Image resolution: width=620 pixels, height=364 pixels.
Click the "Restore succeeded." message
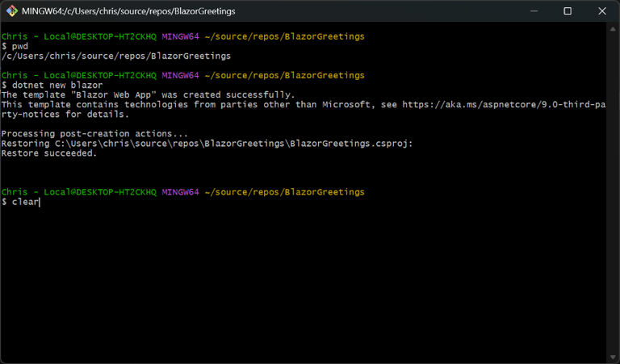tap(48, 153)
